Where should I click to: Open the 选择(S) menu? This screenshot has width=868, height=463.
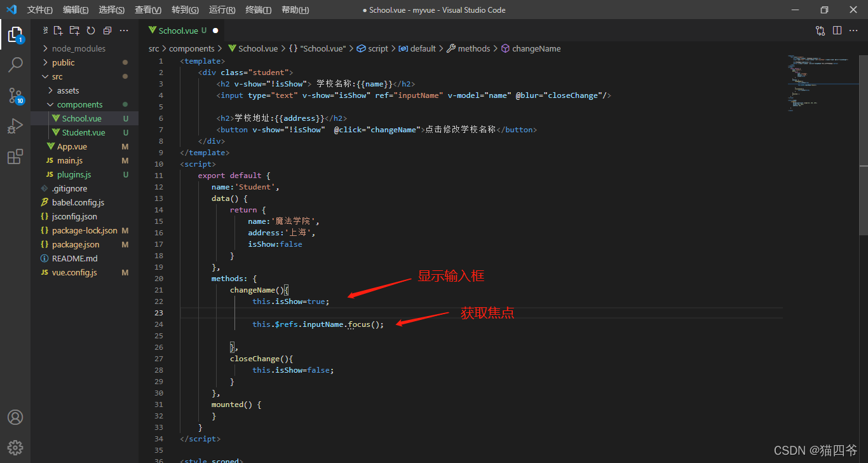[x=112, y=10]
